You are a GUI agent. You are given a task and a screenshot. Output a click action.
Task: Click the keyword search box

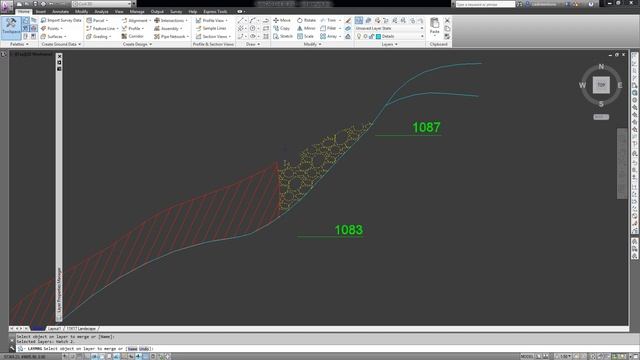485,4
